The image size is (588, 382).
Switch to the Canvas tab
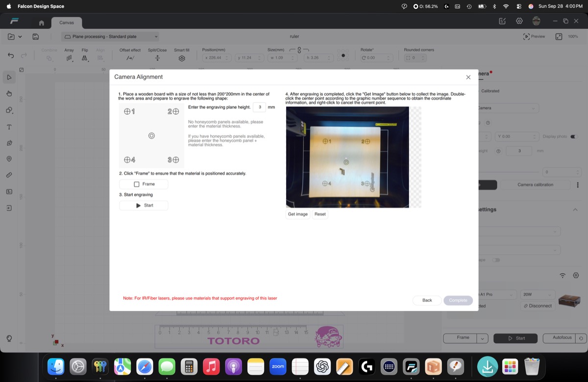[67, 23]
